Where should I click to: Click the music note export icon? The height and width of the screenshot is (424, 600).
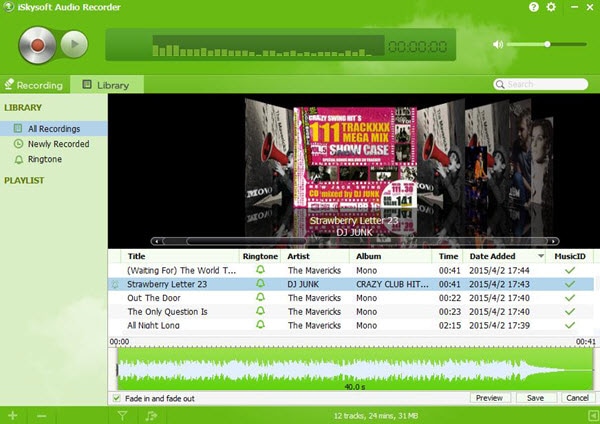pyautogui.click(x=151, y=416)
